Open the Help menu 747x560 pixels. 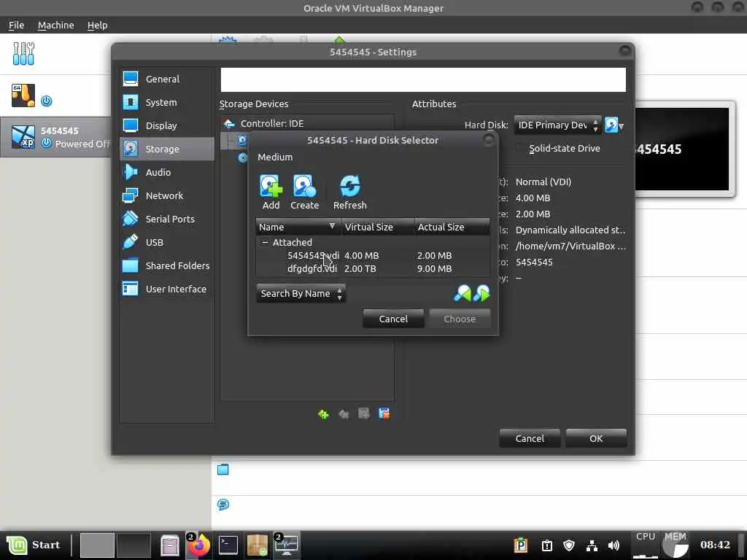(x=97, y=26)
